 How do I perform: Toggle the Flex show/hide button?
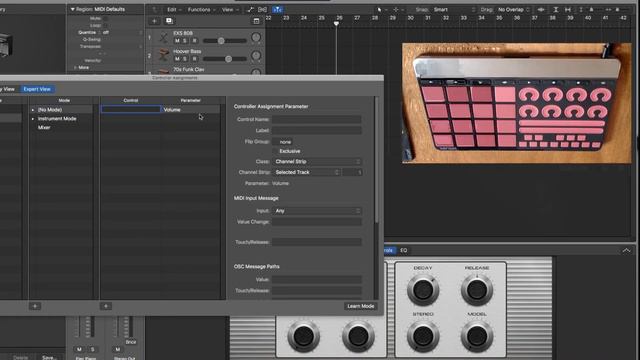[x=262, y=9]
